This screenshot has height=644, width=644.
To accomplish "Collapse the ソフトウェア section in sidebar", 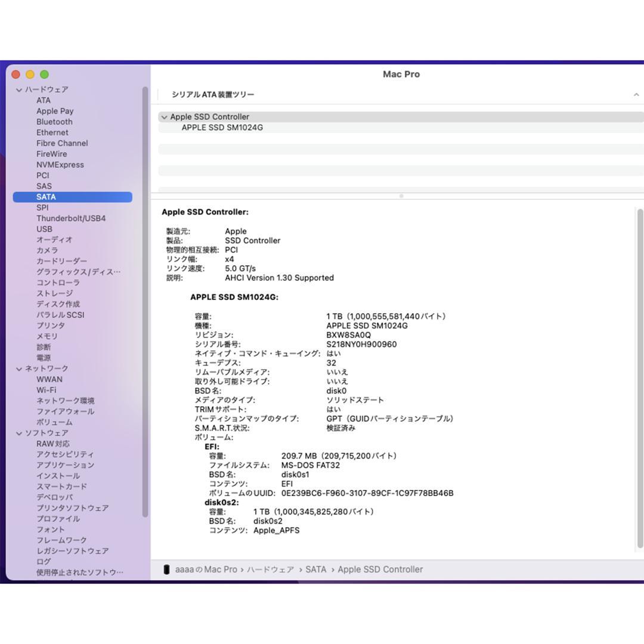I will pos(19,434).
